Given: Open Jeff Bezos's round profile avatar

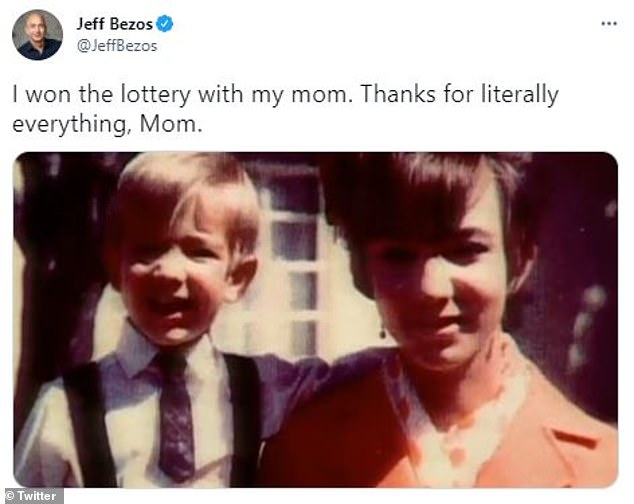Looking at the screenshot, I should tap(38, 35).
